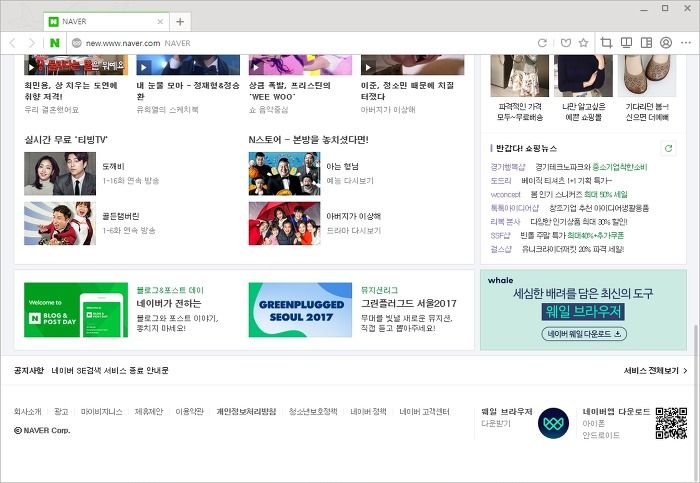Open the 네이버 SE검색 서비스 종료 notice

click(110, 371)
